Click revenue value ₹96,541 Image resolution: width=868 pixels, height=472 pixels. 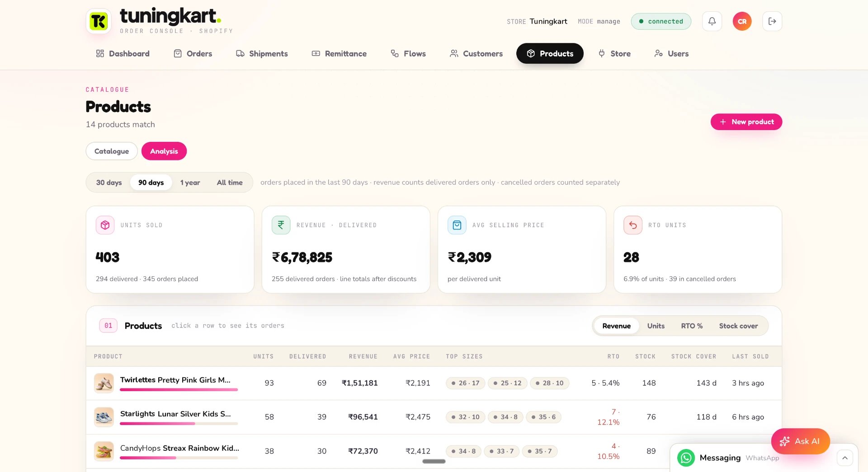tap(363, 417)
